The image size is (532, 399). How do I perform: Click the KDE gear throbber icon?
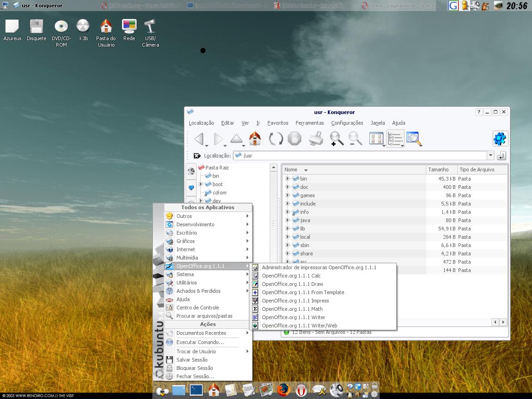500,139
